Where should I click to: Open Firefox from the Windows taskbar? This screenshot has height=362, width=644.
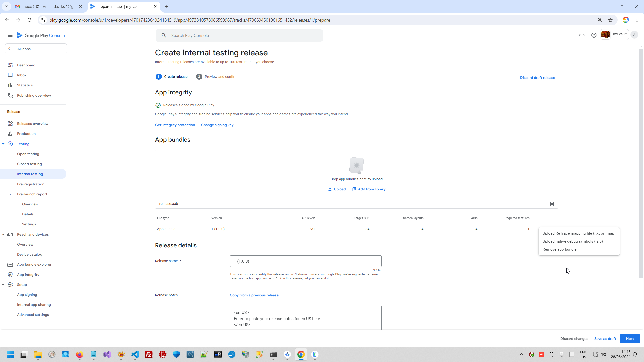(79, 354)
